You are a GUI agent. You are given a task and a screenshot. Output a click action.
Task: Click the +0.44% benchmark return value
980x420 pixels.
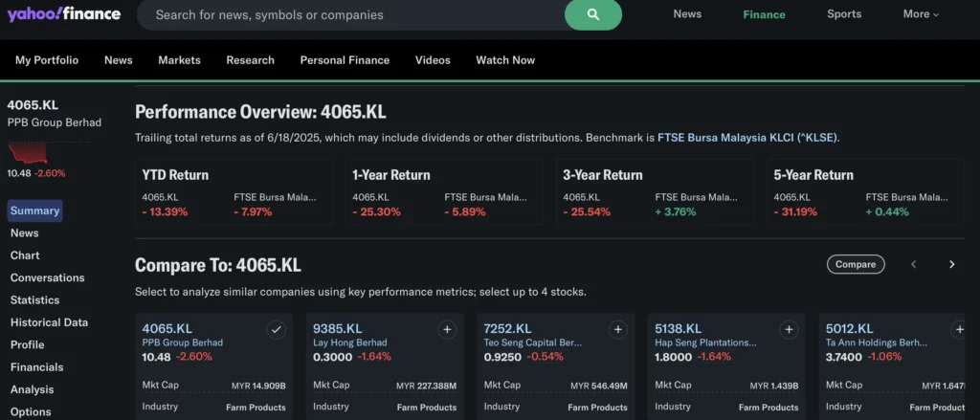887,211
